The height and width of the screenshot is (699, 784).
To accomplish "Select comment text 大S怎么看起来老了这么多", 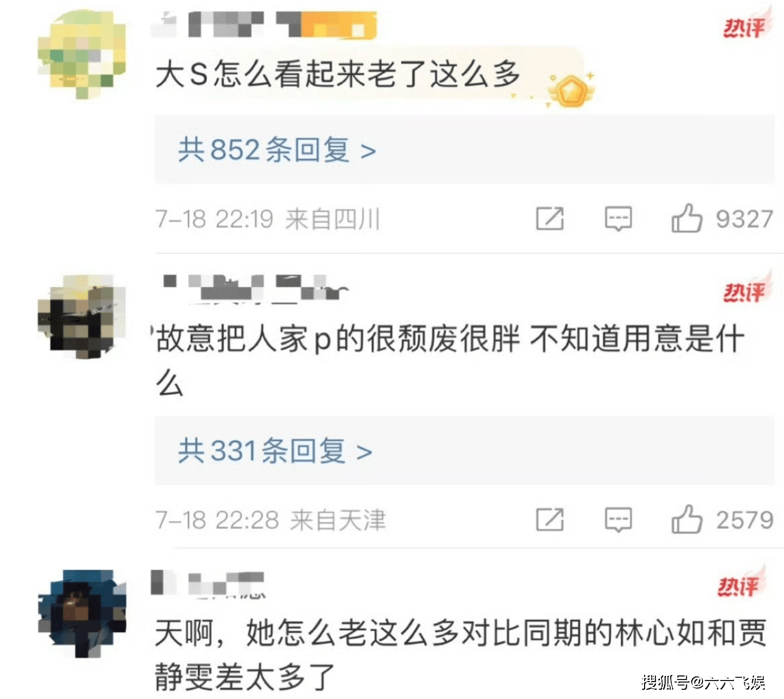I will 338,74.
